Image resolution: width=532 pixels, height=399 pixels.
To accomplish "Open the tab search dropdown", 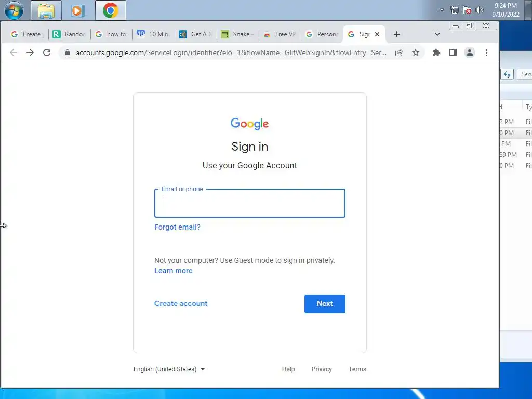I will click(437, 34).
